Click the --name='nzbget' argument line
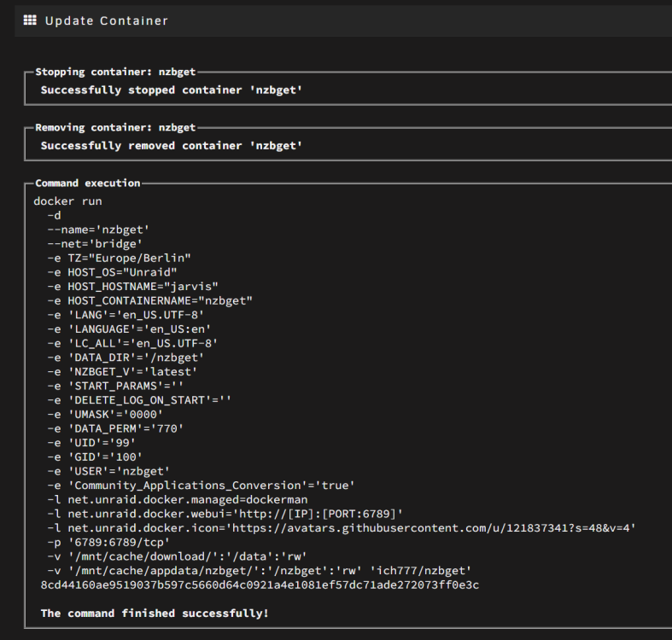The width and height of the screenshot is (672, 640). point(98,230)
